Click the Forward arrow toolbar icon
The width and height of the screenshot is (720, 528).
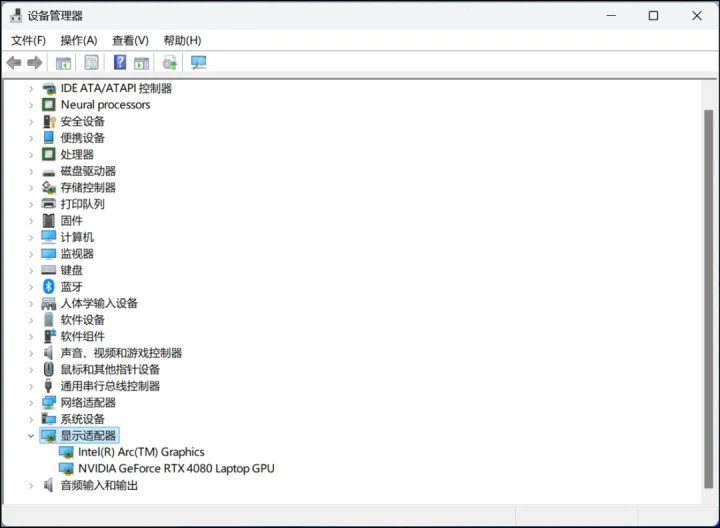pyautogui.click(x=35, y=62)
